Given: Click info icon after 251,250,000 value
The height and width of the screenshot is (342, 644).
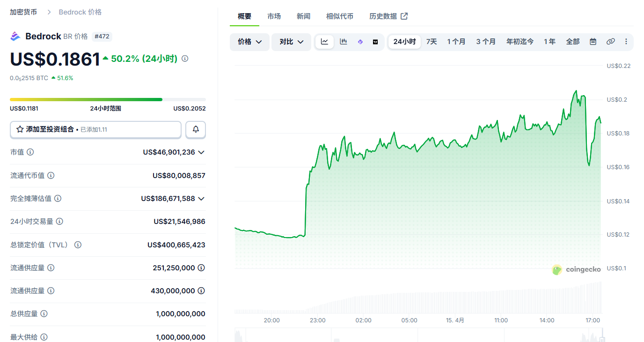Looking at the screenshot, I should (x=201, y=268).
